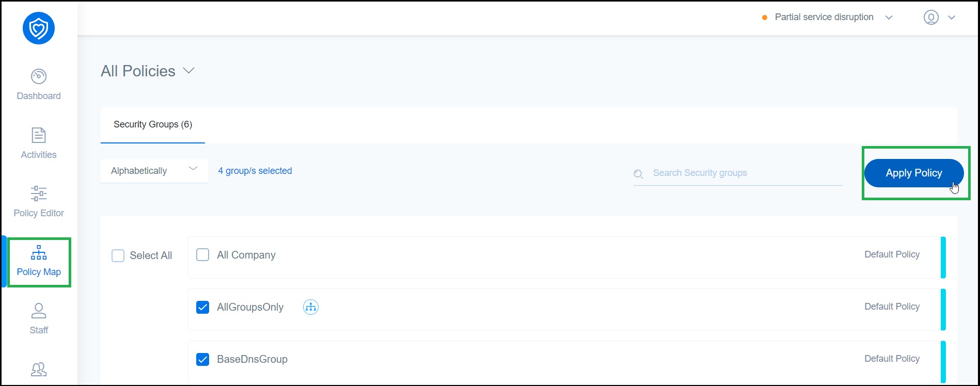Select the Policy Map hierarchy icon
Viewport: 980px width, 386px height.
point(39,252)
